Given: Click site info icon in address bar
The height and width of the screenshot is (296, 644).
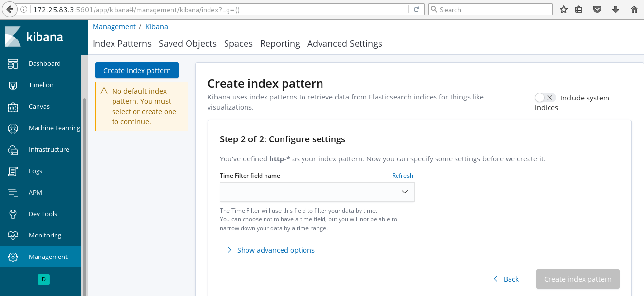Looking at the screenshot, I should (x=24, y=9).
